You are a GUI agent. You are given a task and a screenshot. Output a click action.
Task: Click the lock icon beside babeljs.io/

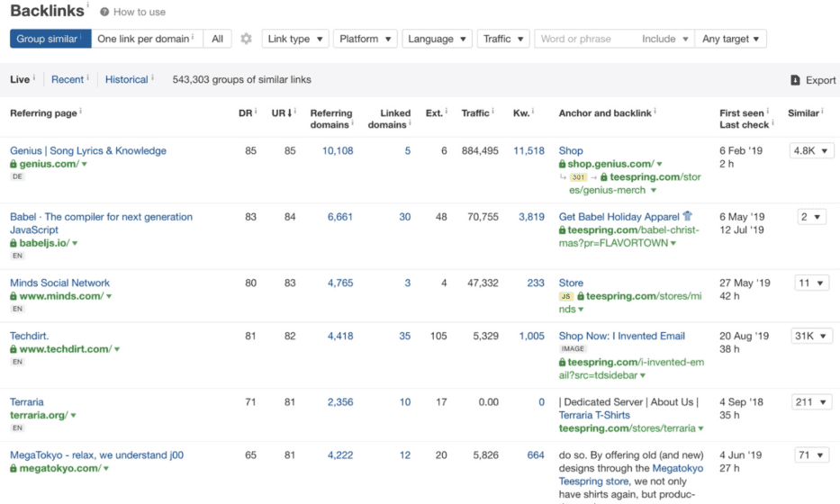coord(14,243)
